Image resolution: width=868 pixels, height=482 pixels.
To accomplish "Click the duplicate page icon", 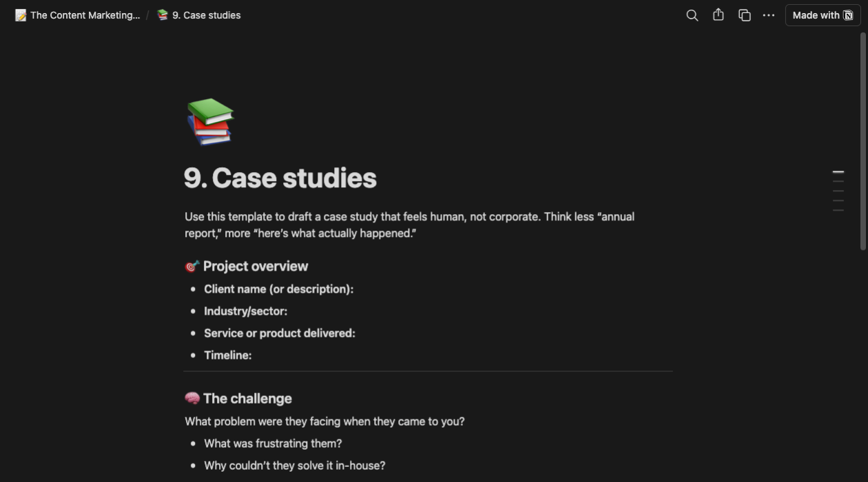I will tap(744, 15).
